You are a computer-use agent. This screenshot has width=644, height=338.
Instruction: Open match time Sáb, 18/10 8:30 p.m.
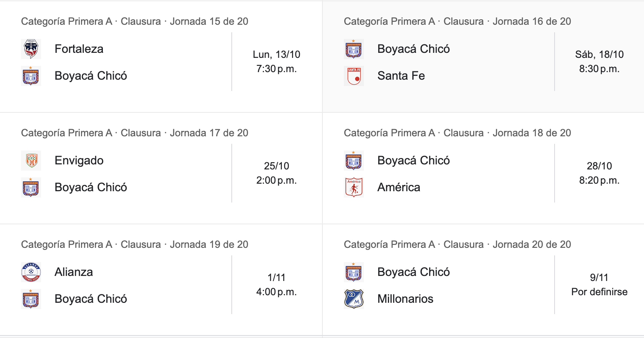pos(599,62)
